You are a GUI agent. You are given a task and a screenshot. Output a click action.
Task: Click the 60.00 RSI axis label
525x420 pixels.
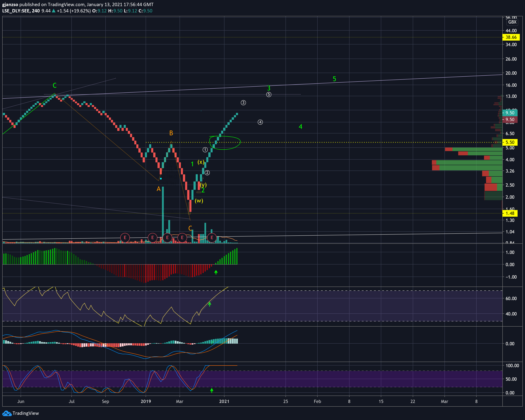point(511,299)
